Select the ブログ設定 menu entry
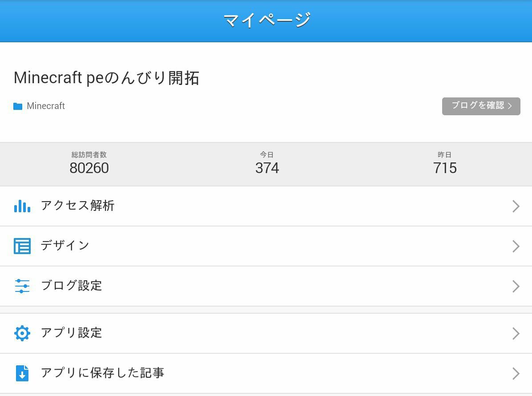The width and height of the screenshot is (532, 396). [266, 286]
